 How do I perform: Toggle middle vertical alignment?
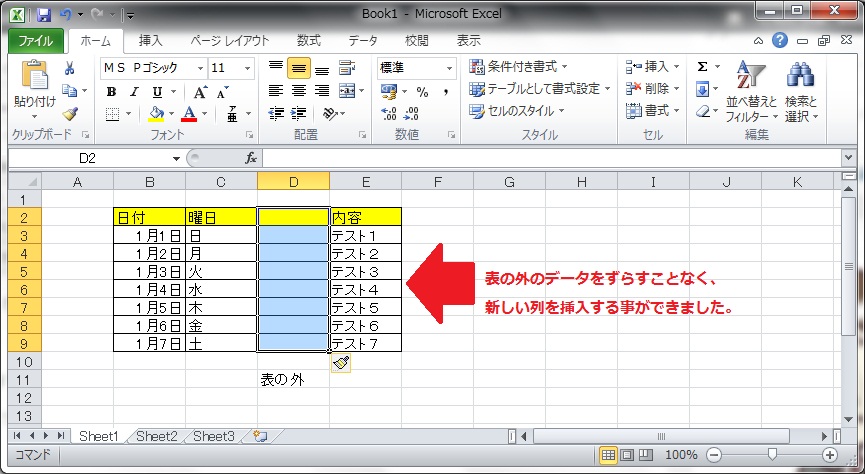click(298, 68)
